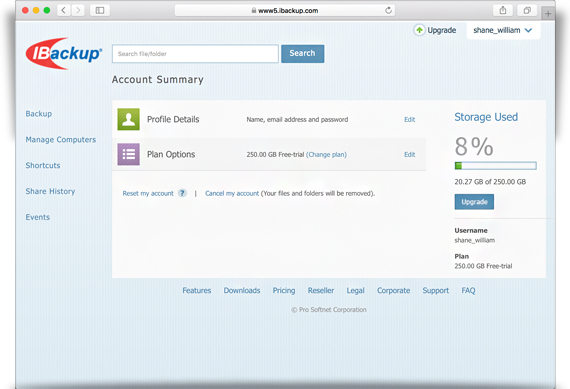Go forward with Safari forward arrow

[x=78, y=10]
